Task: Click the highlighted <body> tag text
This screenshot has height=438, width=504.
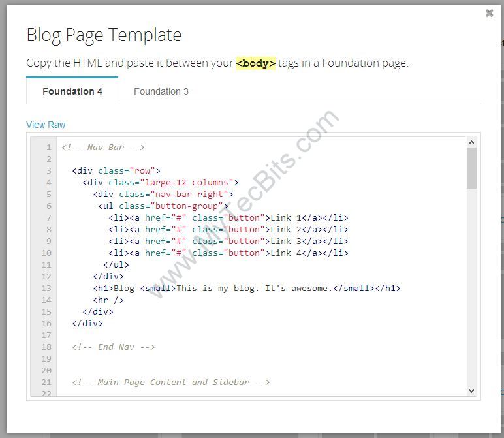Action: click(256, 63)
